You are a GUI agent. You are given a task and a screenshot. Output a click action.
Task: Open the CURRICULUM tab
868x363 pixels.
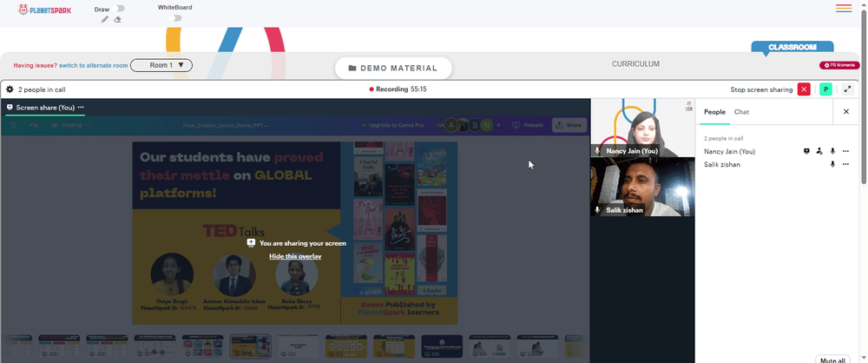pos(635,64)
